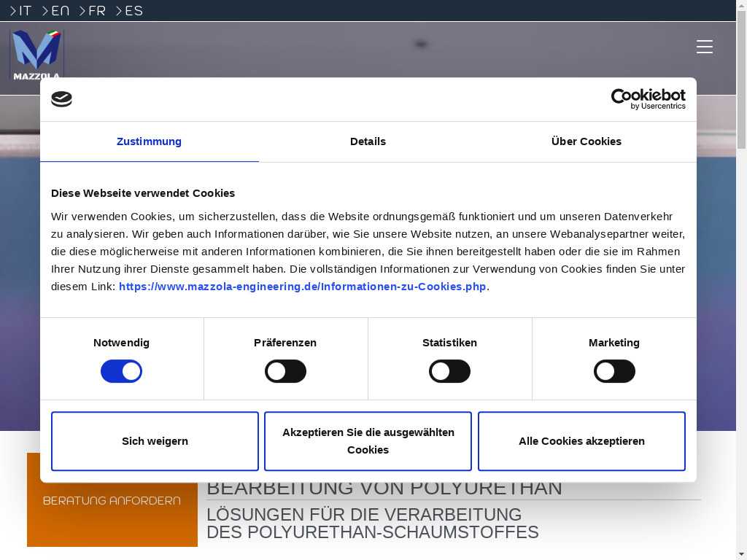Switch site language to FR
The width and height of the screenshot is (747, 560).
coord(93,11)
